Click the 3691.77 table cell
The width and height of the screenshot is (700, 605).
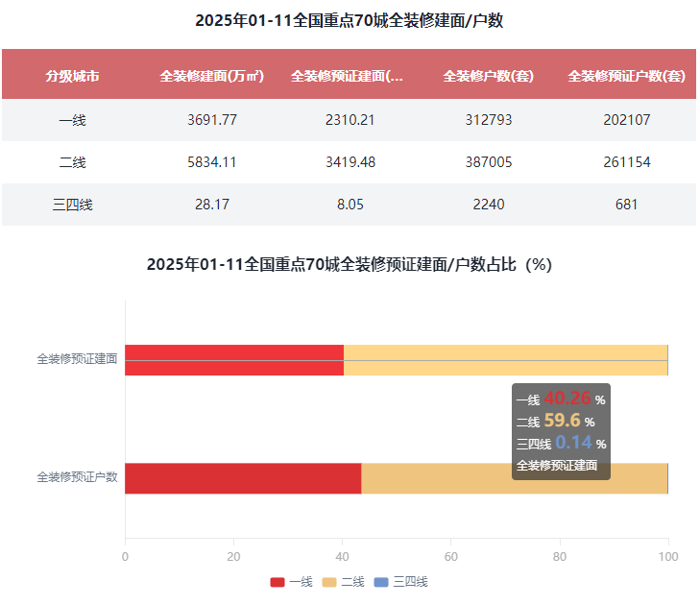pos(212,120)
